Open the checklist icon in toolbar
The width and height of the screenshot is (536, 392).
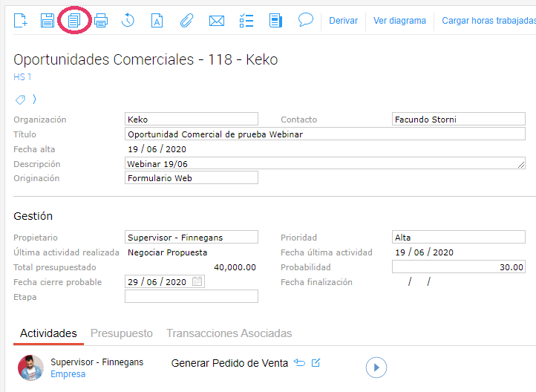[246, 21]
